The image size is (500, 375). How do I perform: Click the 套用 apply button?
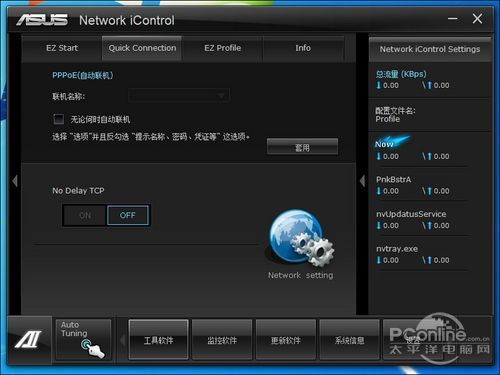pyautogui.click(x=302, y=147)
